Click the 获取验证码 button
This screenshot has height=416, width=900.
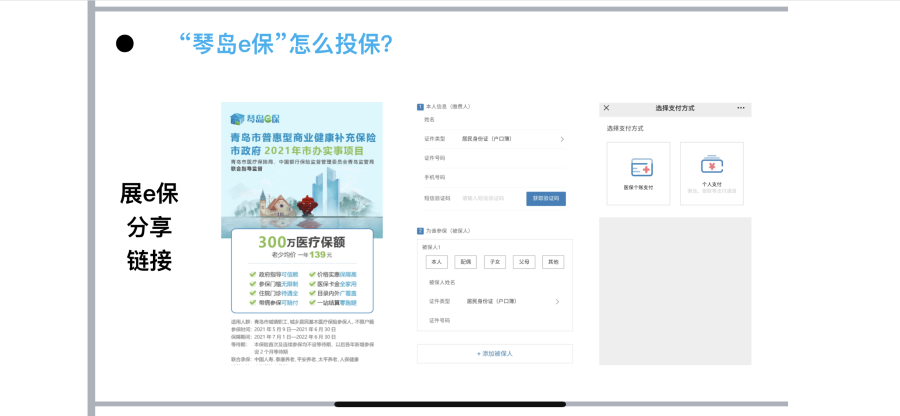coord(546,199)
